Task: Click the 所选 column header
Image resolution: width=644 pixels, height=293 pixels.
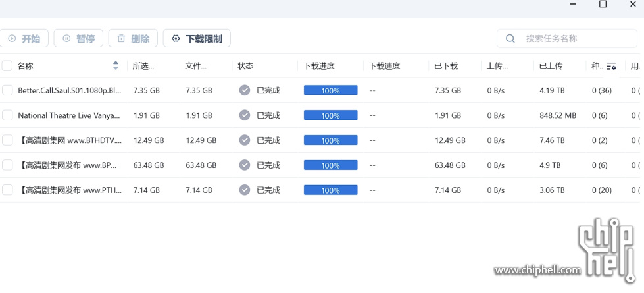Action: click(x=144, y=66)
